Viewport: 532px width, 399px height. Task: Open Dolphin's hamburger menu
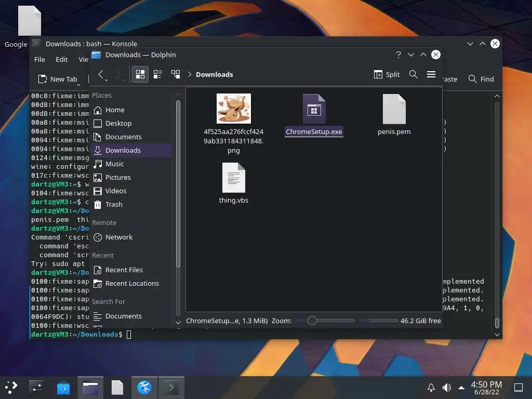(431, 74)
